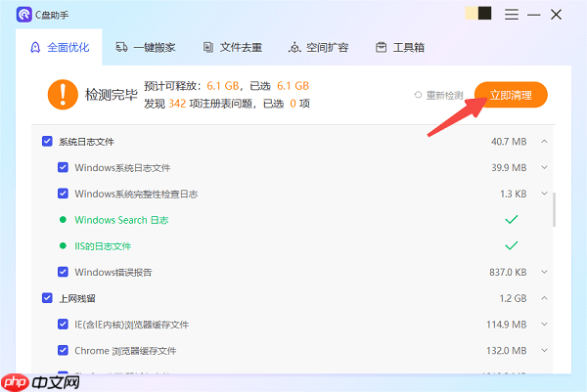
Task: Uncheck Chrome 浏览器缓存文件 checkbox
Action: [64, 350]
